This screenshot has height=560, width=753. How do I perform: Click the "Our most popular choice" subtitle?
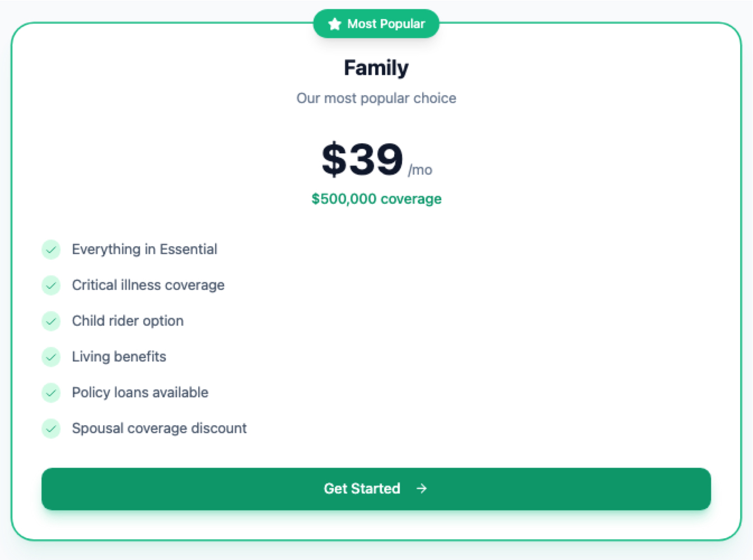point(376,98)
